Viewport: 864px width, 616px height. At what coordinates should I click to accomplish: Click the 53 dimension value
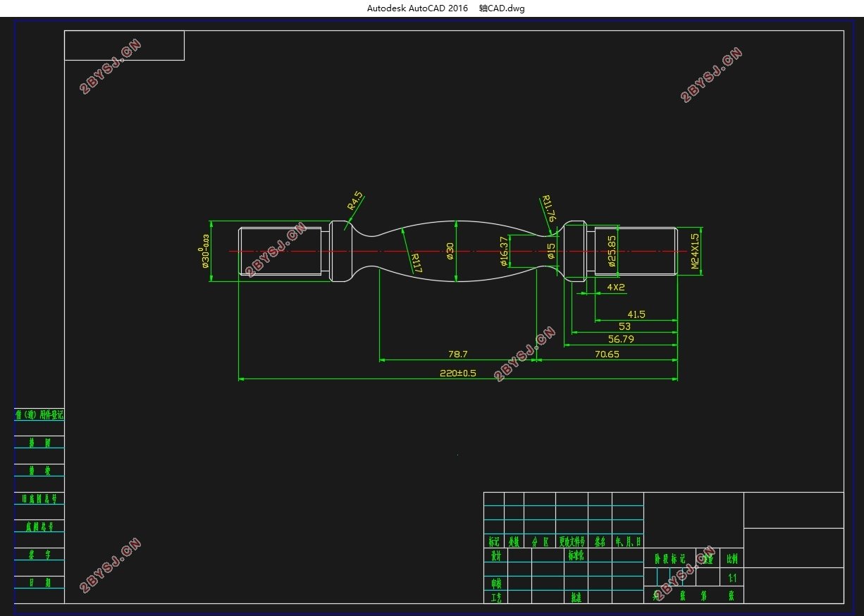coord(624,326)
